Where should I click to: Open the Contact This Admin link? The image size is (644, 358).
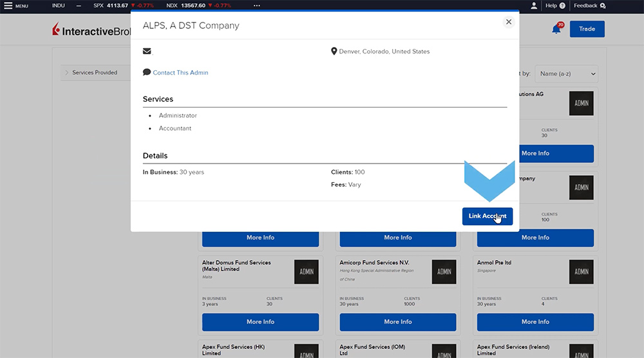point(180,73)
